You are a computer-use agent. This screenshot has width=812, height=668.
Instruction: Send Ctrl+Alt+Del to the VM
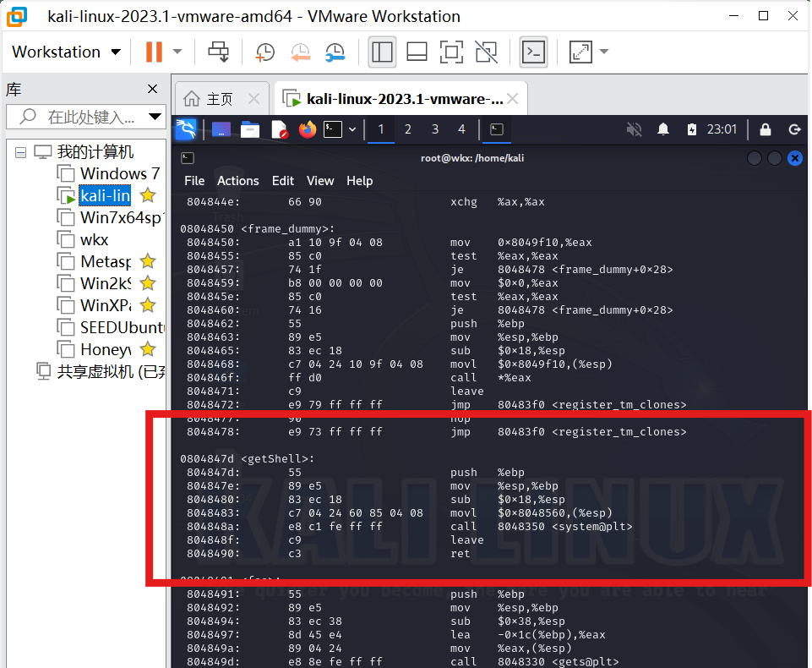[218, 52]
